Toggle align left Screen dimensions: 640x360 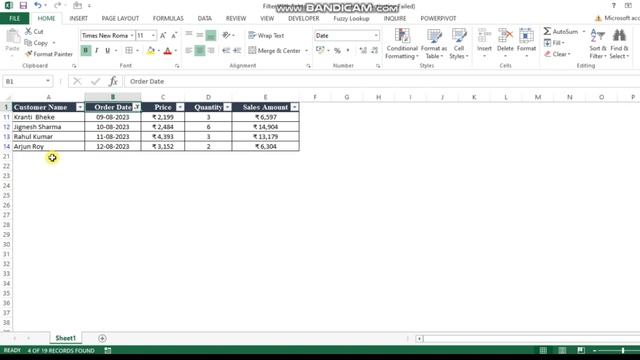point(189,50)
